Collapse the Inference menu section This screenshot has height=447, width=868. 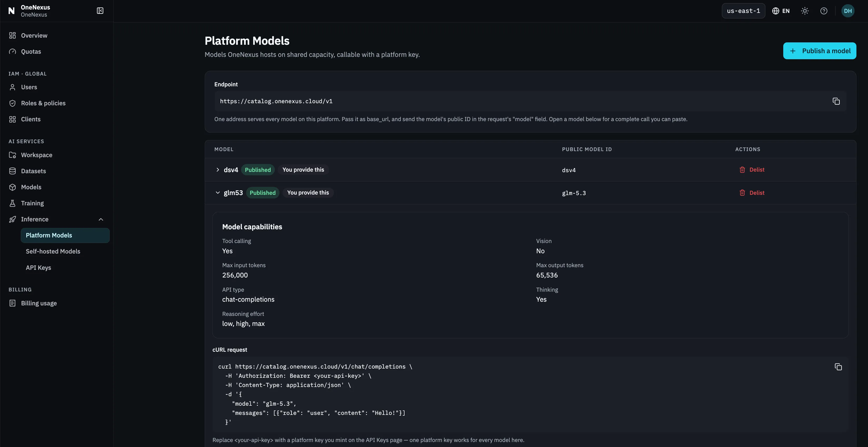101,219
